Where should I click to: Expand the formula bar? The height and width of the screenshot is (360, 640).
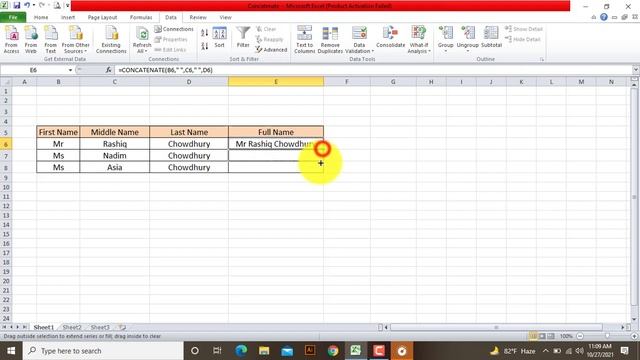636,70
